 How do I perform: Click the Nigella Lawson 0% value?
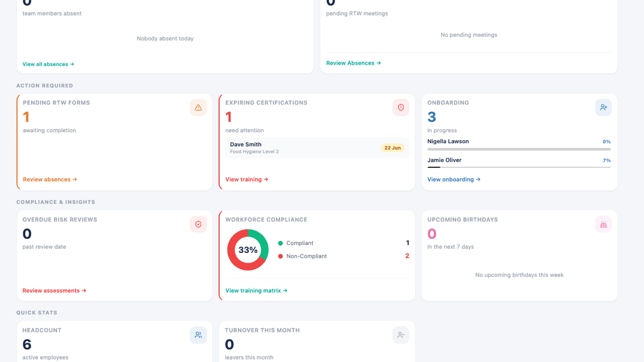607,142
